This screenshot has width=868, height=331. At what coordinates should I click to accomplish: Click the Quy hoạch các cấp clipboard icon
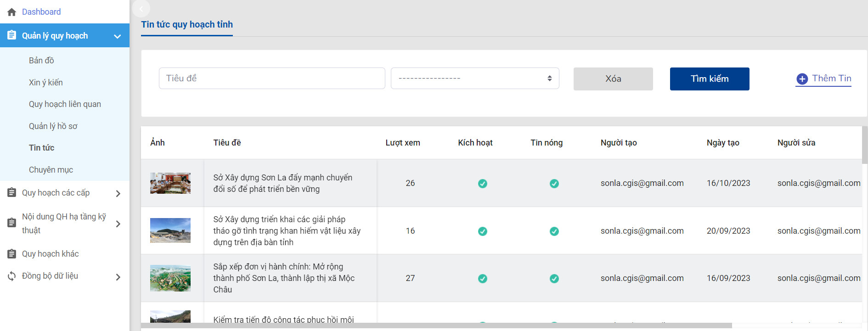point(11,193)
